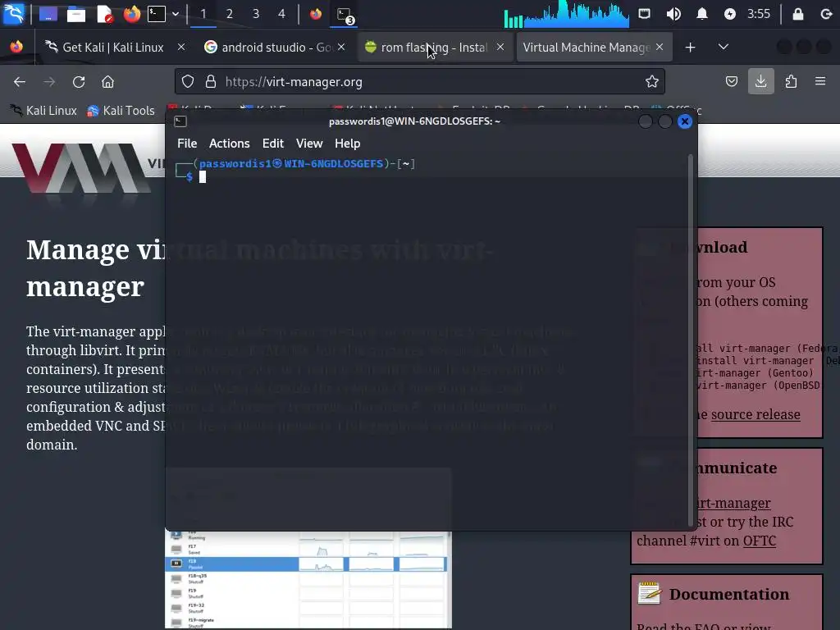The image size is (840, 630).
Task: Click the CPU graph panel monitor
Action: (566, 14)
